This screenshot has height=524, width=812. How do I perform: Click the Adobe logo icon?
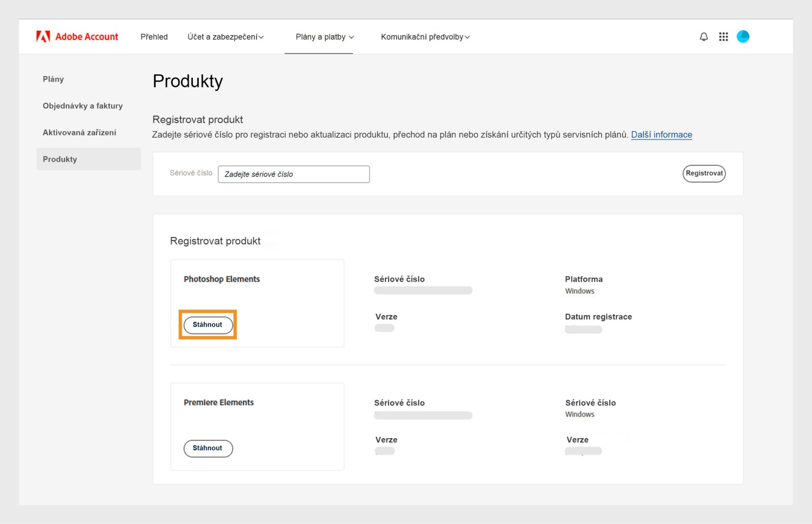[43, 37]
